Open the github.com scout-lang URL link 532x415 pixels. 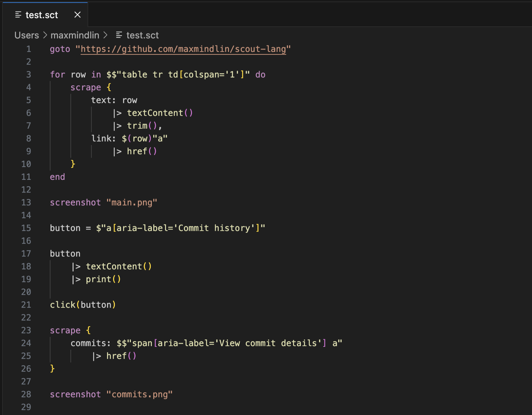click(x=183, y=49)
